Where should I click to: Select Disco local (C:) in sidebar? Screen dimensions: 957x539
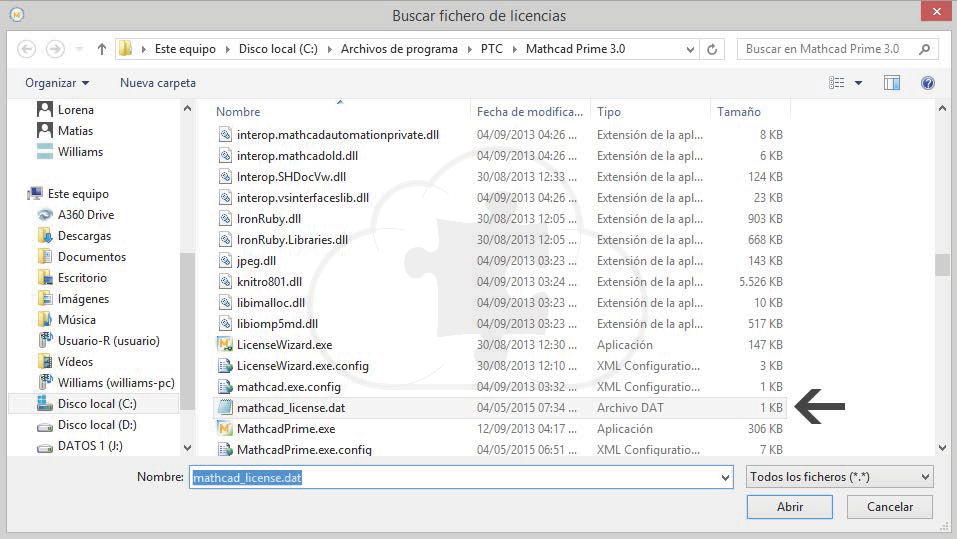[x=95, y=403]
